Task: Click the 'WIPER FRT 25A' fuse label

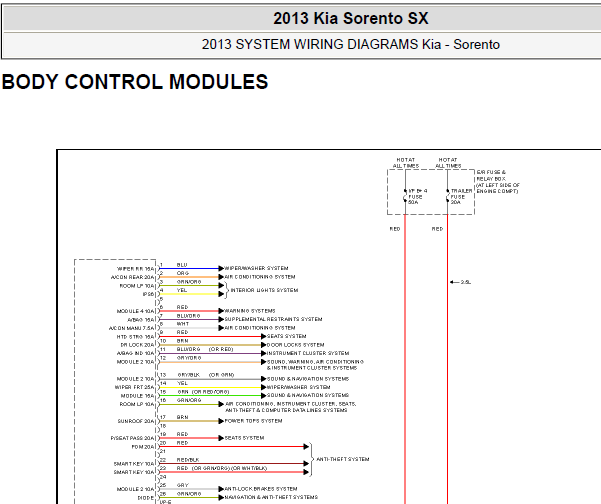Action: (135, 387)
